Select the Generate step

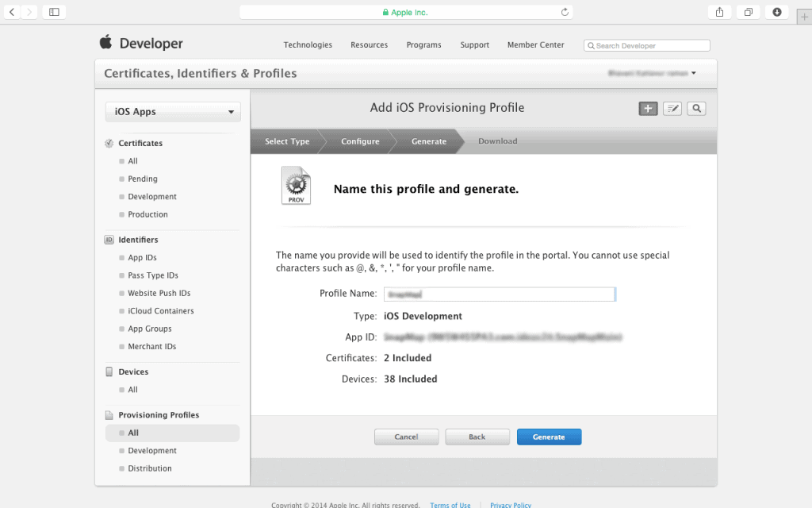(x=429, y=141)
